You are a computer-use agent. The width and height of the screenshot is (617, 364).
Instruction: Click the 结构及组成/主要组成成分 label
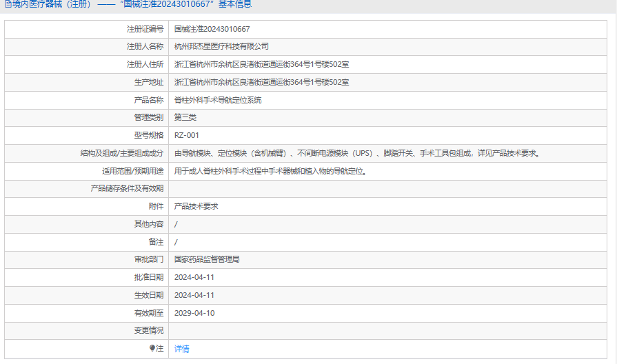[x=122, y=153]
